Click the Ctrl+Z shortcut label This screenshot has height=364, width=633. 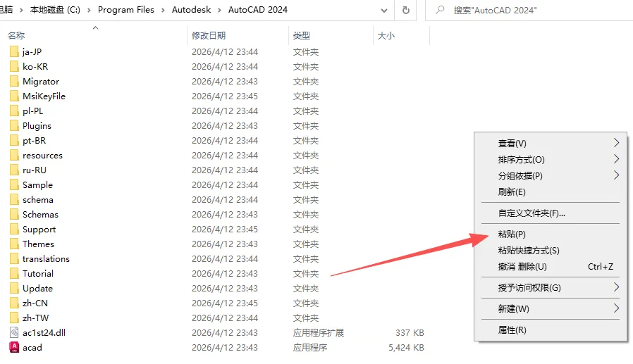click(601, 266)
